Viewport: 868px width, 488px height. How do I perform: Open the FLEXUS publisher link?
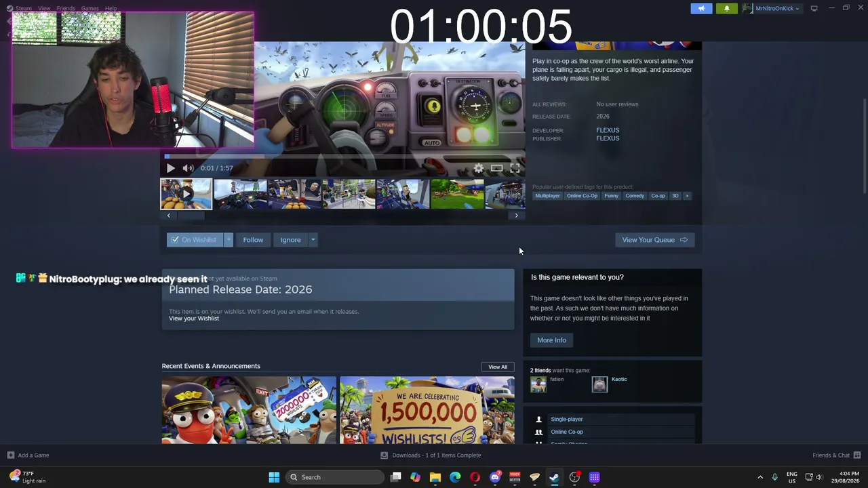click(x=608, y=138)
